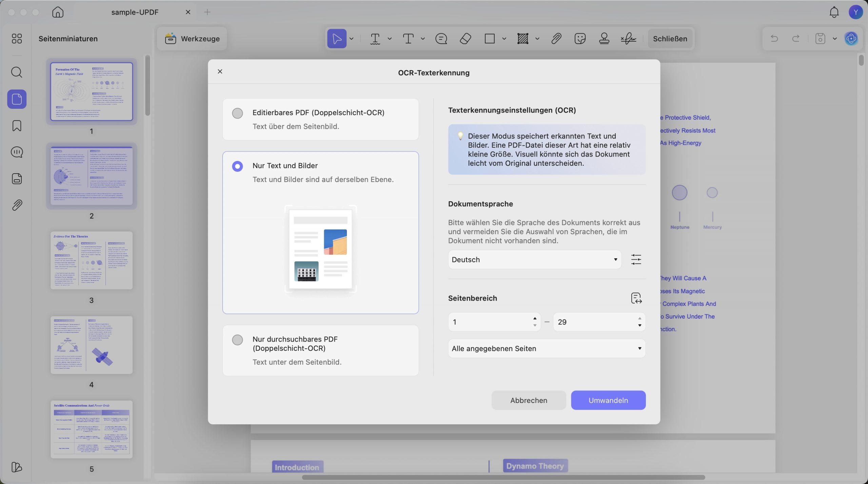Open the notifications bell

(x=834, y=12)
